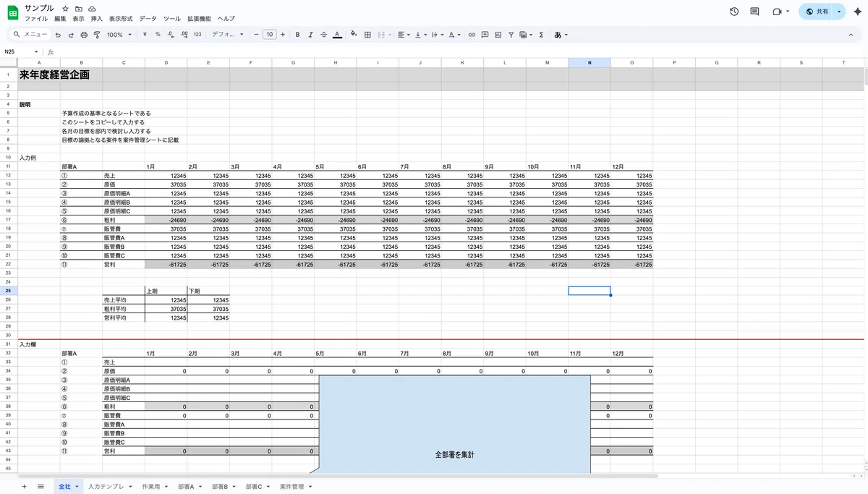Screen dimensions: 868x494
Task: Increase decimal places button
Action: pos(184,34)
